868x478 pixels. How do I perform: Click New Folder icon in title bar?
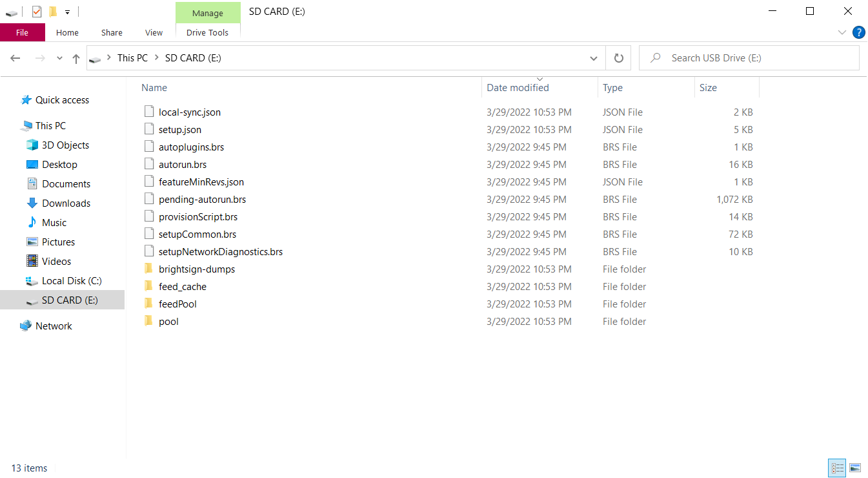click(x=53, y=11)
